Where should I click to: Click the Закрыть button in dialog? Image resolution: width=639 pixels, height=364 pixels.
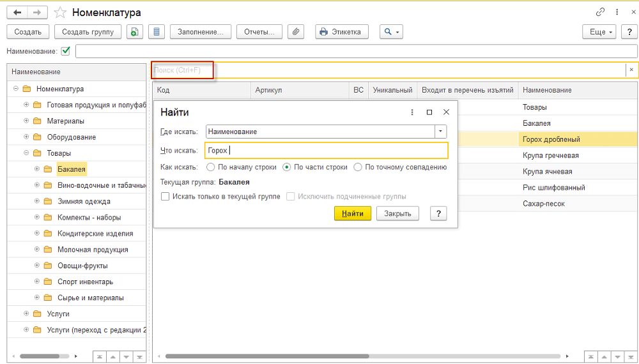[397, 213]
